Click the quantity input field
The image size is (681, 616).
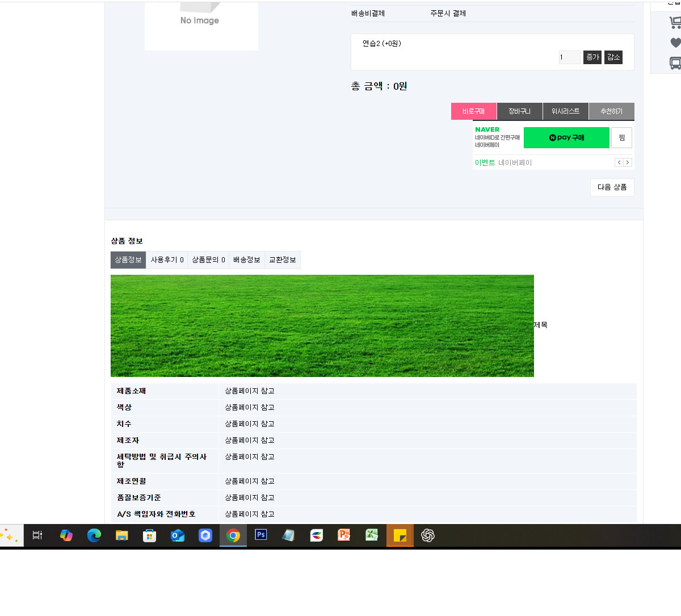coord(570,57)
